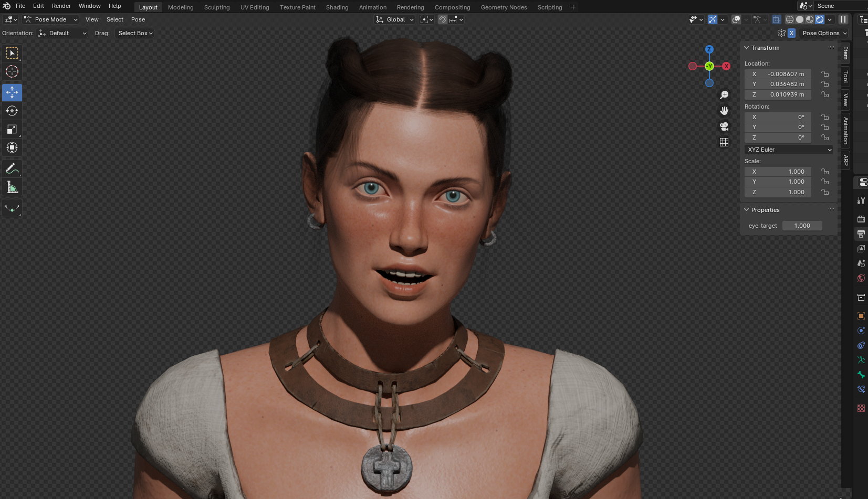Toggle snapping magnet icon

coord(443,19)
